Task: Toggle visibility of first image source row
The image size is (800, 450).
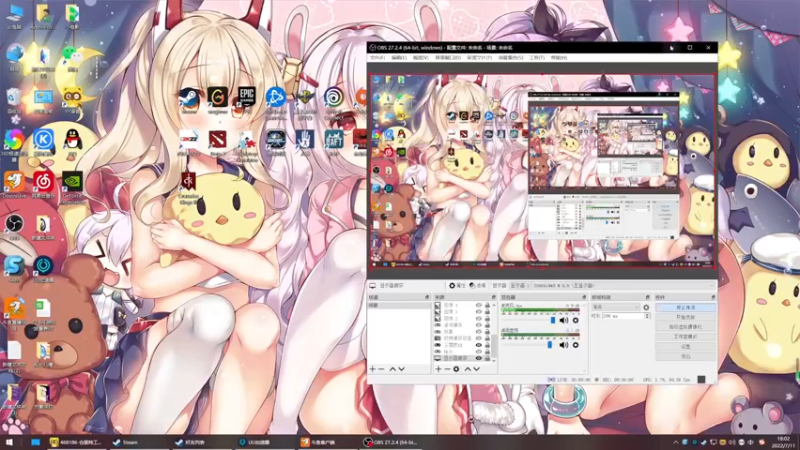Action: tap(479, 305)
